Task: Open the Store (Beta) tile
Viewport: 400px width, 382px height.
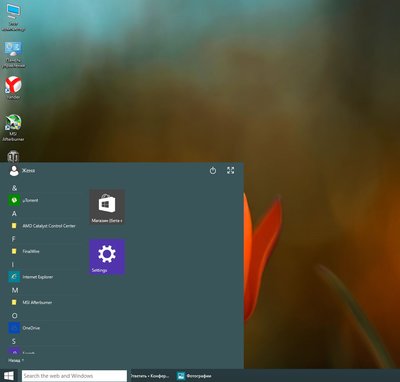Action: (107, 207)
